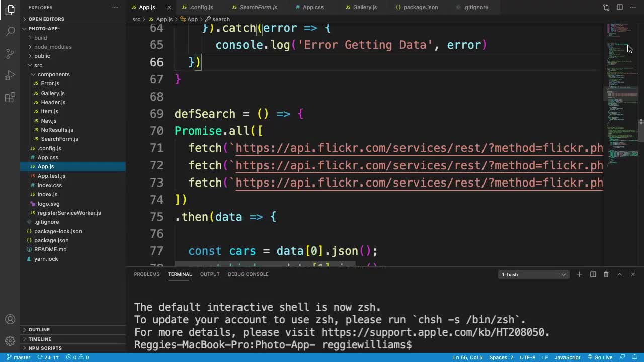Click the Go Live button in the status bar

(x=601, y=357)
